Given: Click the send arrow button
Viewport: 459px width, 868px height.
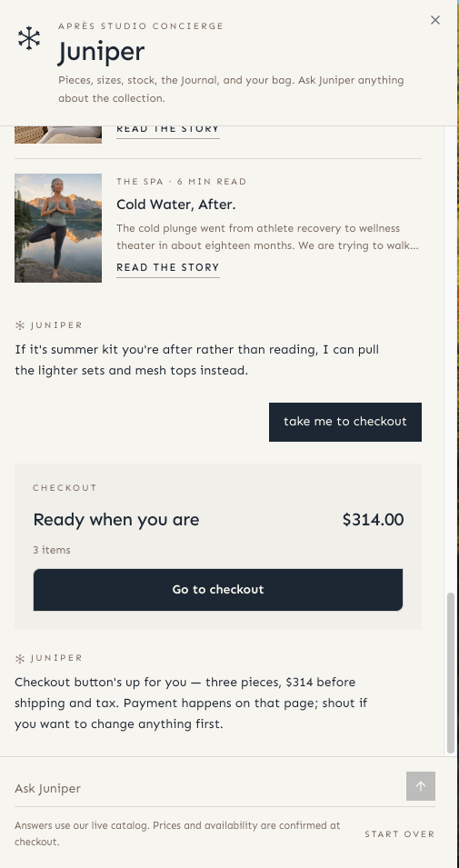Looking at the screenshot, I should [420, 786].
